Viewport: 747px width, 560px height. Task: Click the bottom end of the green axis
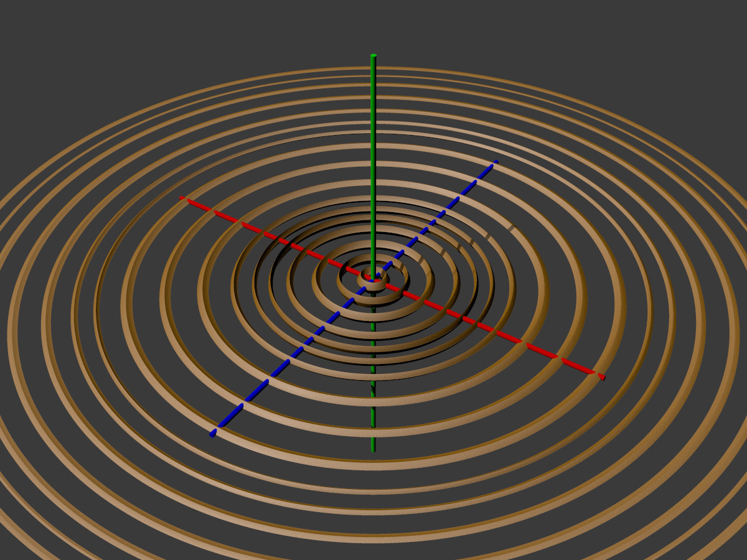373,449
